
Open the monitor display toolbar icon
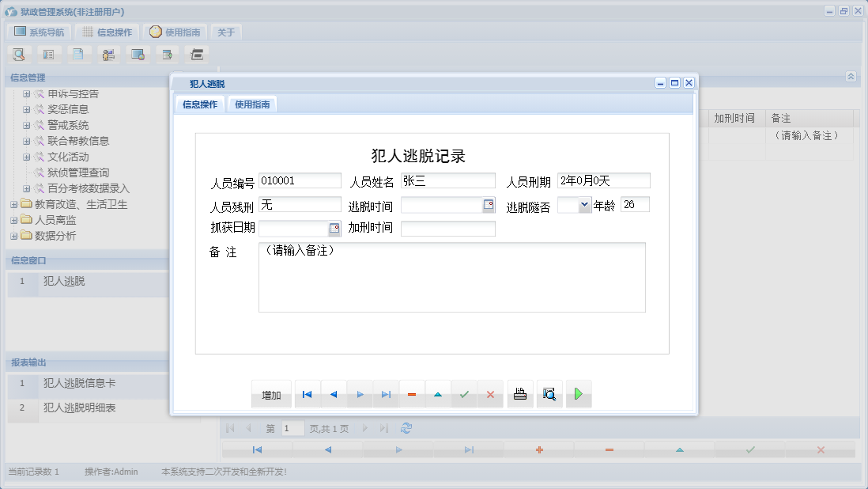click(138, 54)
